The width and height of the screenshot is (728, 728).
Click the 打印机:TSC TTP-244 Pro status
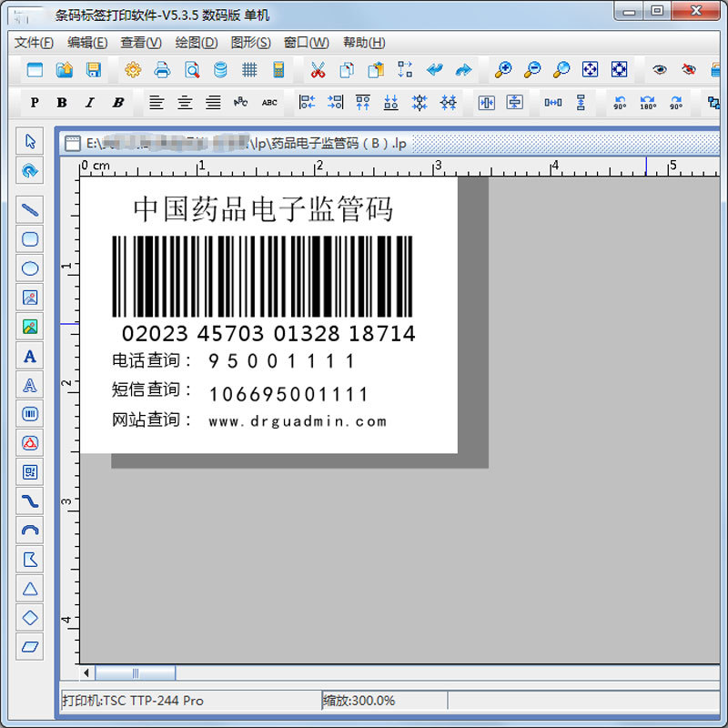click(191, 700)
